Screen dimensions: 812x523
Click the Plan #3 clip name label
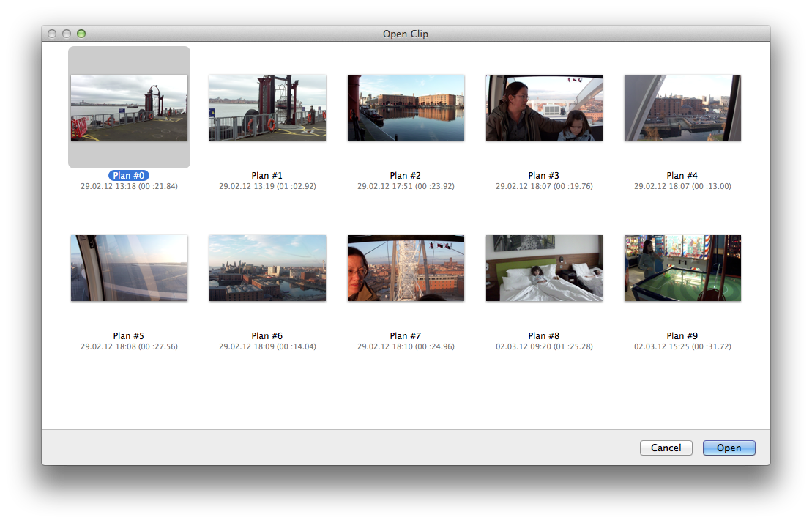pyautogui.click(x=544, y=176)
